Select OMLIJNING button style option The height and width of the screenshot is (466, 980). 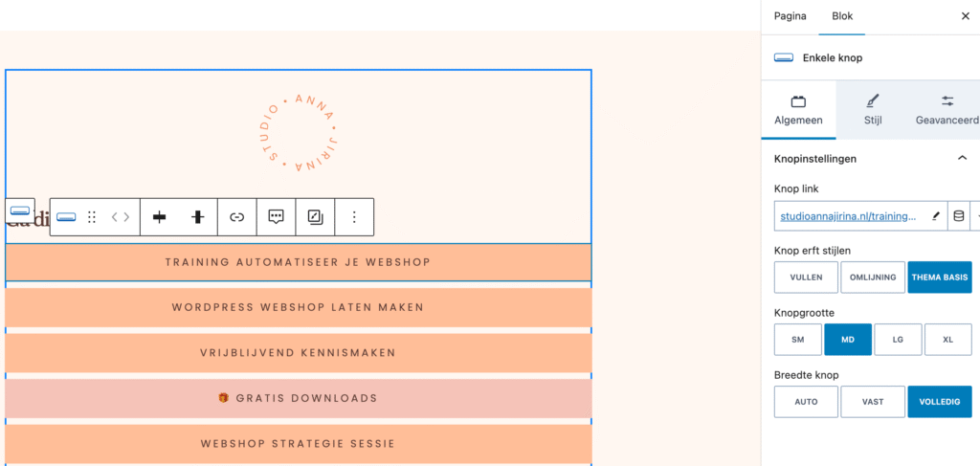[873, 277]
